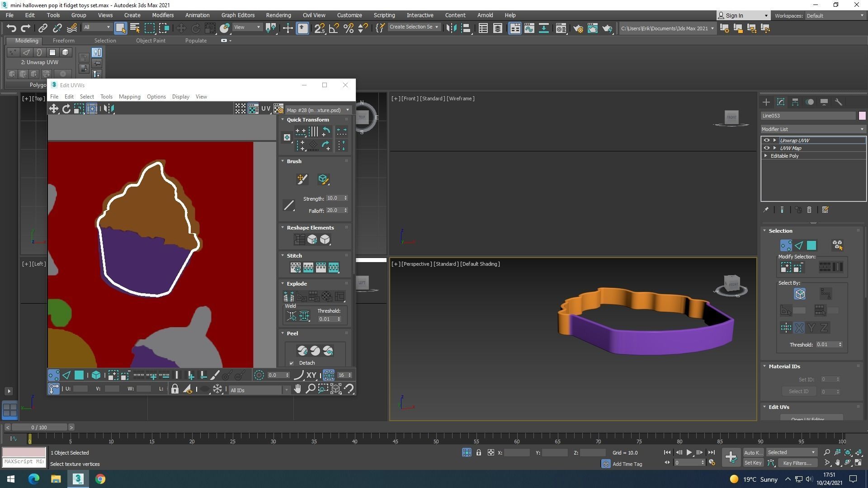
Task: Toggle visibility of UVW Map modifier
Action: point(766,148)
